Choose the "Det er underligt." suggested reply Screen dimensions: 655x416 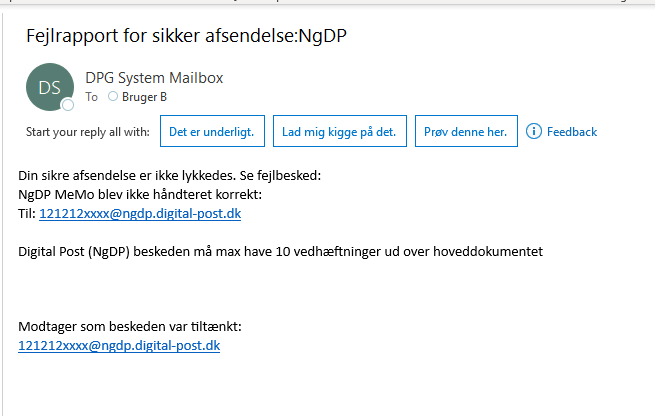(x=211, y=131)
